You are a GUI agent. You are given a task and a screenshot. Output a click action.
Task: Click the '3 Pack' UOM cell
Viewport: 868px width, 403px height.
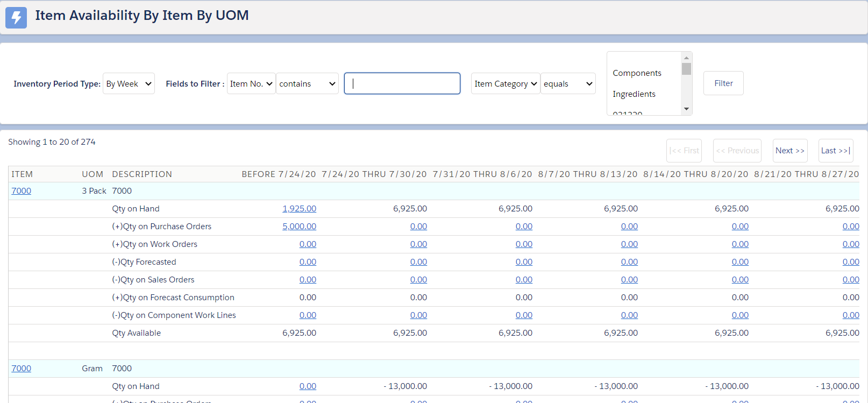point(94,191)
